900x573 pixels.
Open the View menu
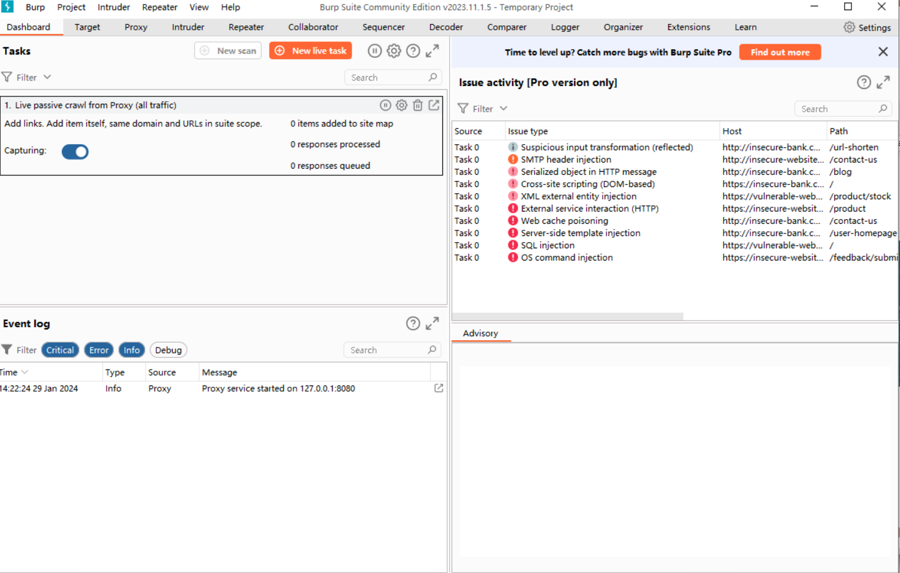tap(199, 7)
